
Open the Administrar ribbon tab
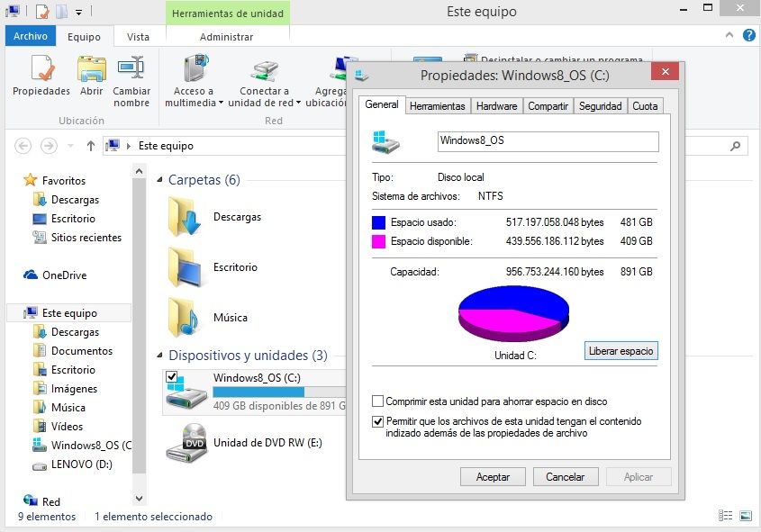[226, 37]
